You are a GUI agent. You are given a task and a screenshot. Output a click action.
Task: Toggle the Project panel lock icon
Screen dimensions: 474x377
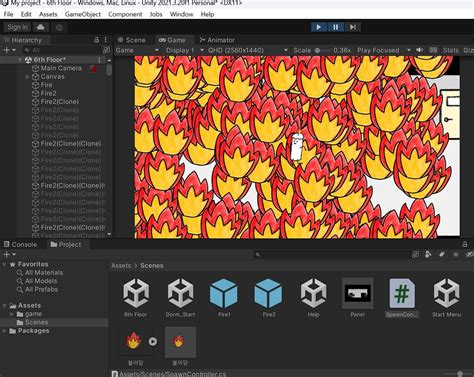(x=465, y=244)
